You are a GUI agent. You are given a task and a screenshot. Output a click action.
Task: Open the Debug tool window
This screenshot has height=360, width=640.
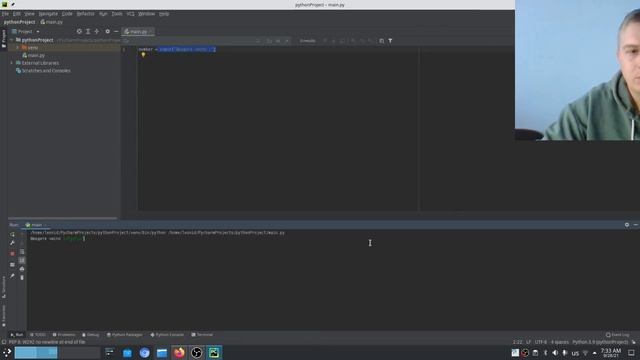click(91, 335)
